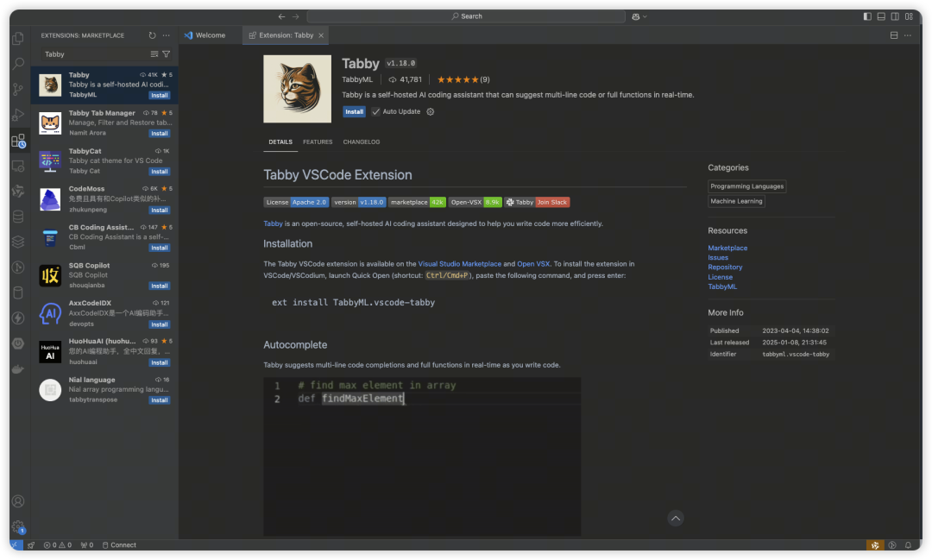Open the Search view in the activity bar
The image size is (932, 560).
pyautogui.click(x=18, y=63)
